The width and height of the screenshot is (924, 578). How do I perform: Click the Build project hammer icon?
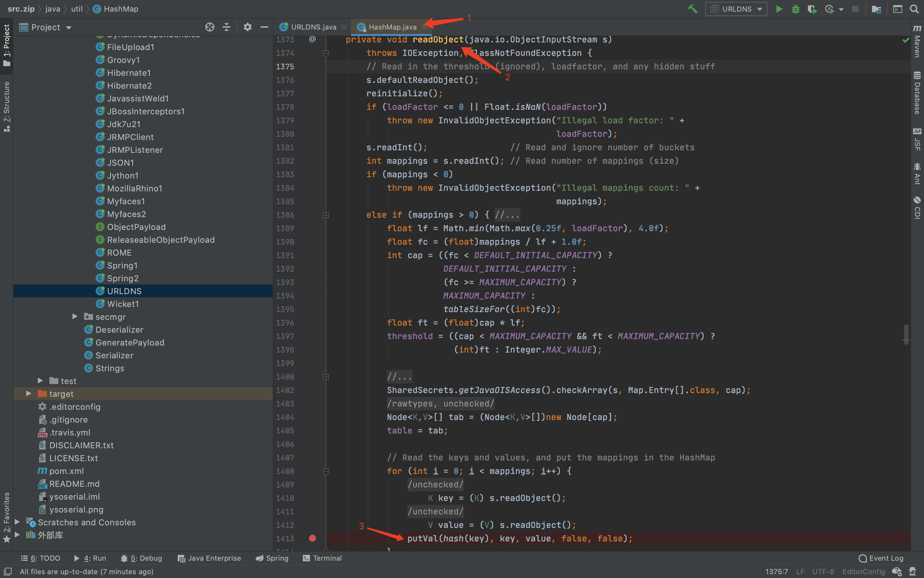coord(692,9)
